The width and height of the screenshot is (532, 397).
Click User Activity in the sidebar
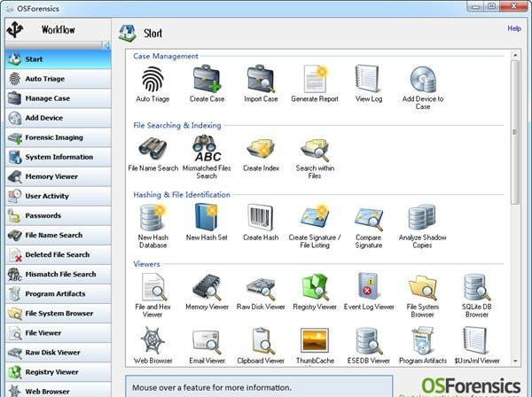click(x=58, y=196)
